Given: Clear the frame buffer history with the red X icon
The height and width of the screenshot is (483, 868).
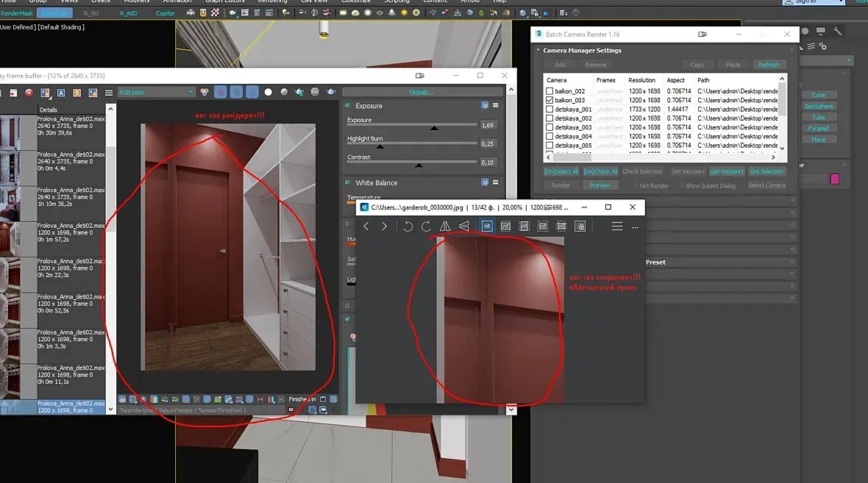Looking at the screenshot, I should click(29, 93).
